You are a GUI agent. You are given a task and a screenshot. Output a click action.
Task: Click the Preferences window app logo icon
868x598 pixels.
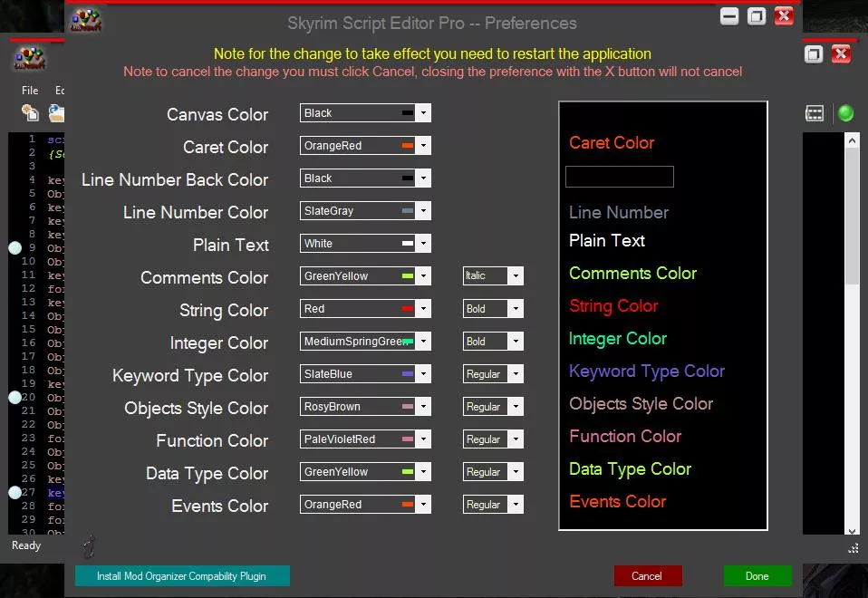[x=86, y=21]
